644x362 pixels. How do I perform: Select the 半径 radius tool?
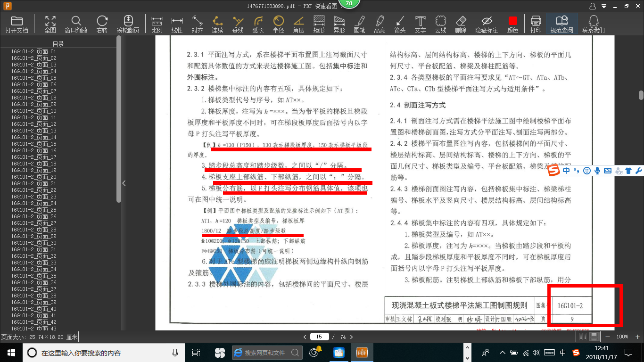point(278,24)
